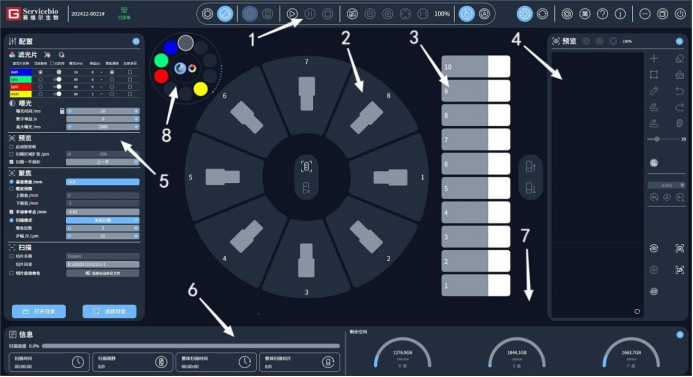This screenshot has width=693, height=377.
Task: Select the rectangle region tool
Action: [654, 75]
